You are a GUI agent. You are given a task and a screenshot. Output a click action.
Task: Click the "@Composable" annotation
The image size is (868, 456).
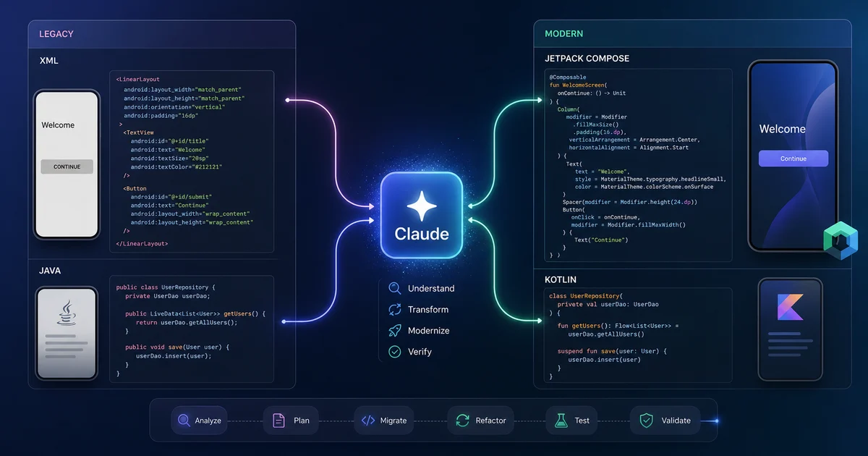tap(568, 77)
